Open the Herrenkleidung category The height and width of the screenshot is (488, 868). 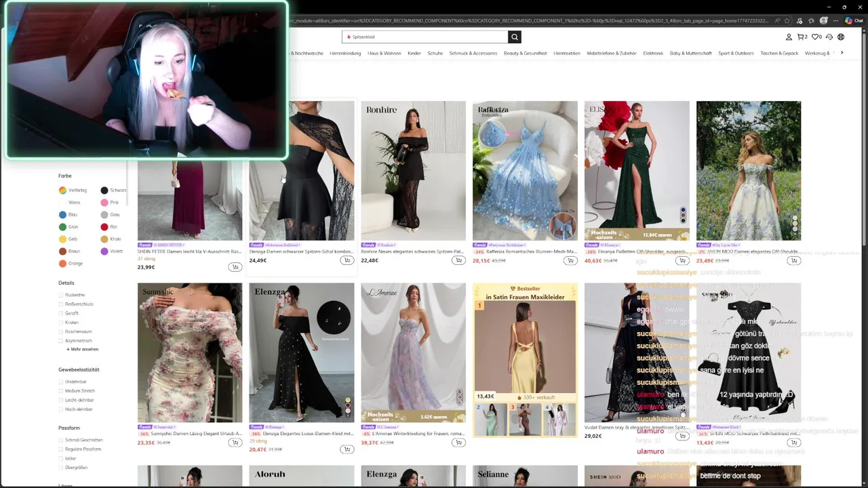coord(345,53)
